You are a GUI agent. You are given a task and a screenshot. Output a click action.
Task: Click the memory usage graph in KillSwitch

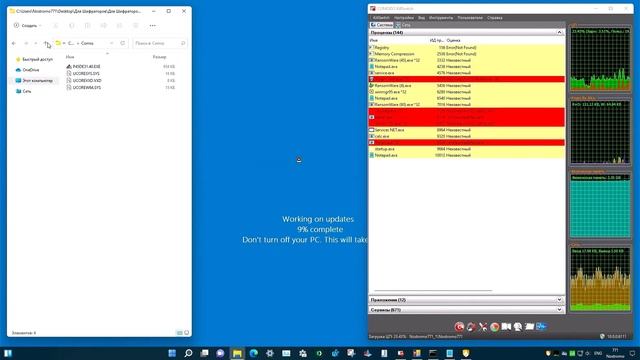600,206
